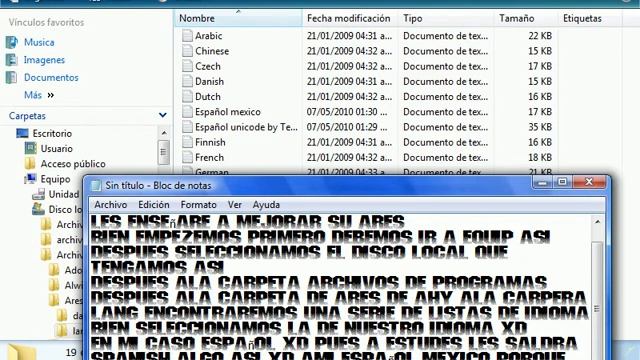Sort by Tipo column header
Image resolution: width=640 pixels, height=360 pixels.
coord(446,18)
